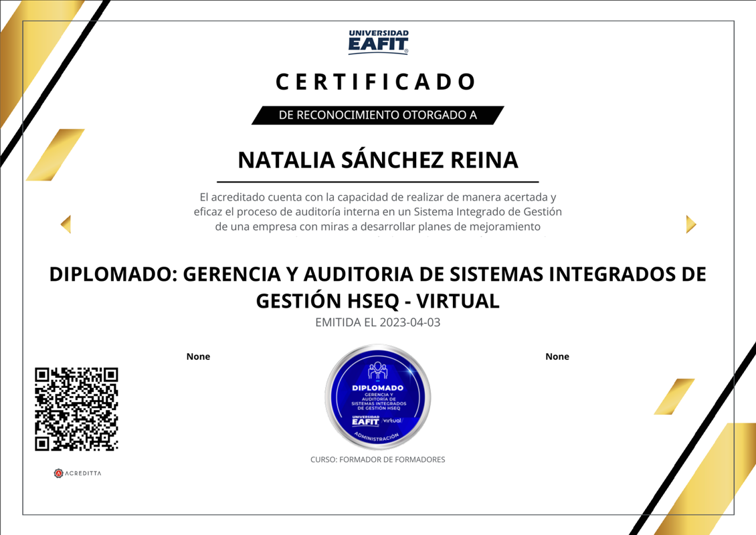Click the title line "GESTIÓN HSEQ - VIRTUAL"
This screenshot has width=756, height=535.
tap(378, 301)
